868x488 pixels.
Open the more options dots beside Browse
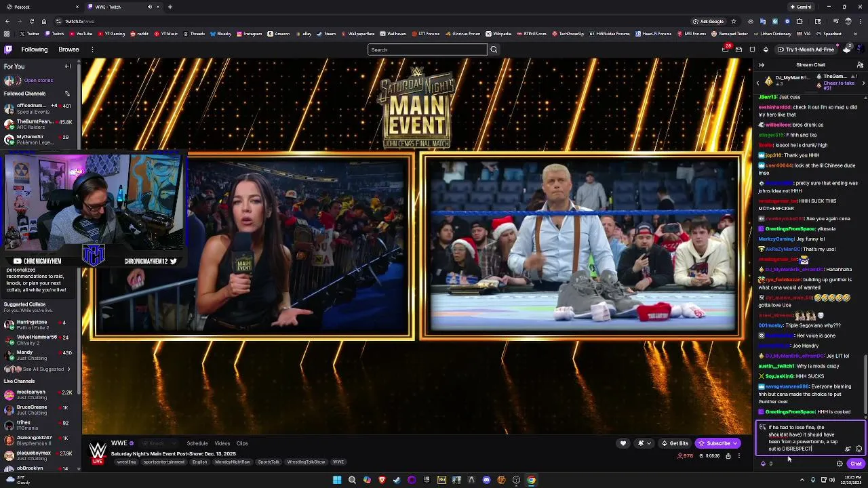[92, 49]
